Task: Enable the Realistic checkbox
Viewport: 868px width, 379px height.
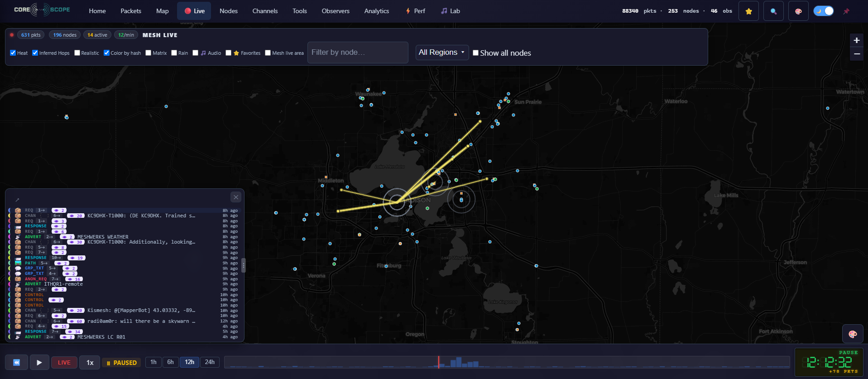Action: [x=77, y=53]
